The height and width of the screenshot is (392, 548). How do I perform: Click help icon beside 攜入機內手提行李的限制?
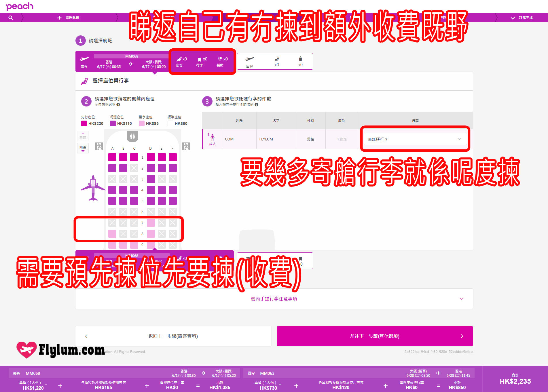pos(256,104)
